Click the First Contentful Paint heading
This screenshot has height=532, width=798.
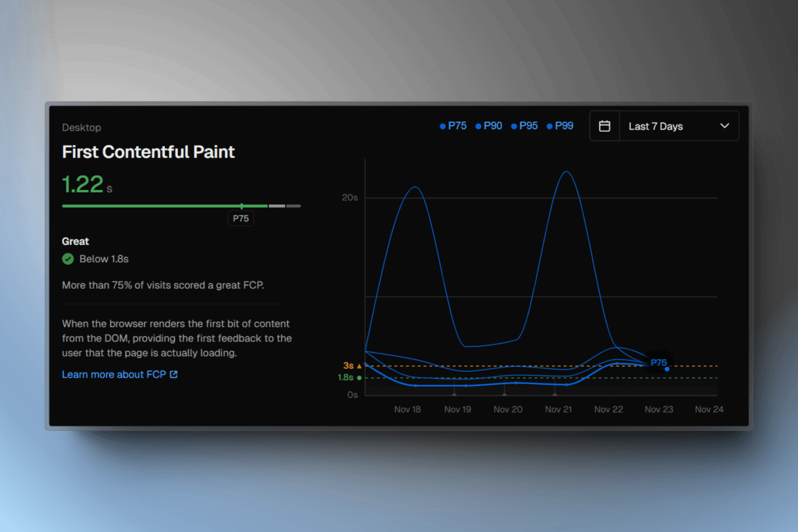pyautogui.click(x=148, y=152)
